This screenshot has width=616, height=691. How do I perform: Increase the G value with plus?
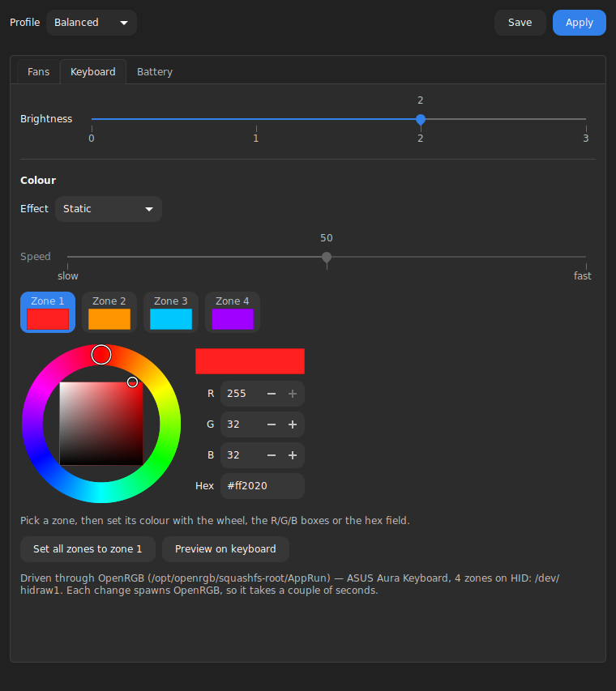click(293, 424)
